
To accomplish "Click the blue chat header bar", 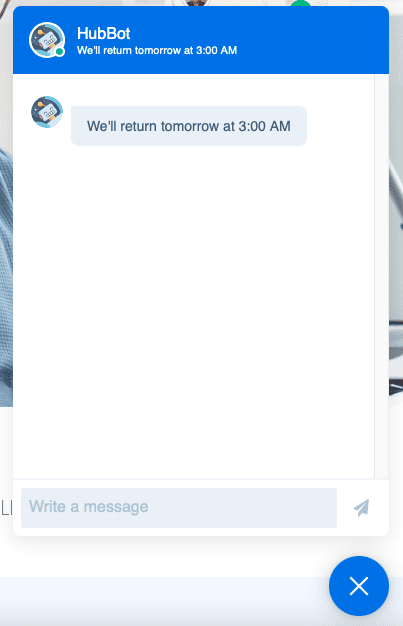I will point(201,40).
